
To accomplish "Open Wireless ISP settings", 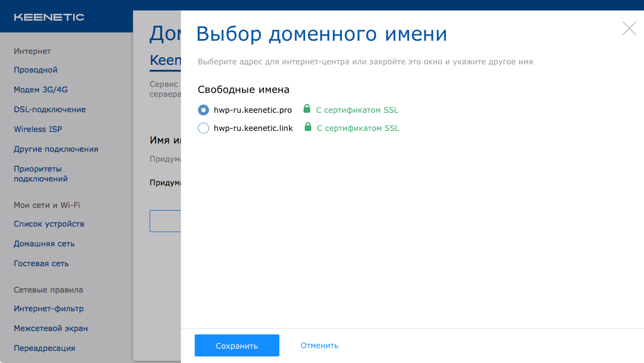I will [x=38, y=129].
